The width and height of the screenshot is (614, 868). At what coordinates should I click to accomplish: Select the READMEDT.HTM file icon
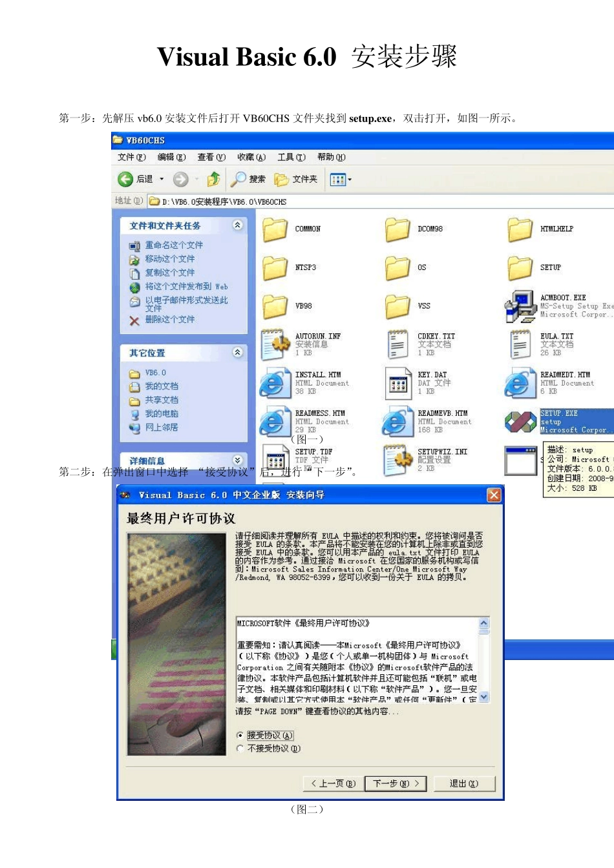pyautogui.click(x=520, y=383)
